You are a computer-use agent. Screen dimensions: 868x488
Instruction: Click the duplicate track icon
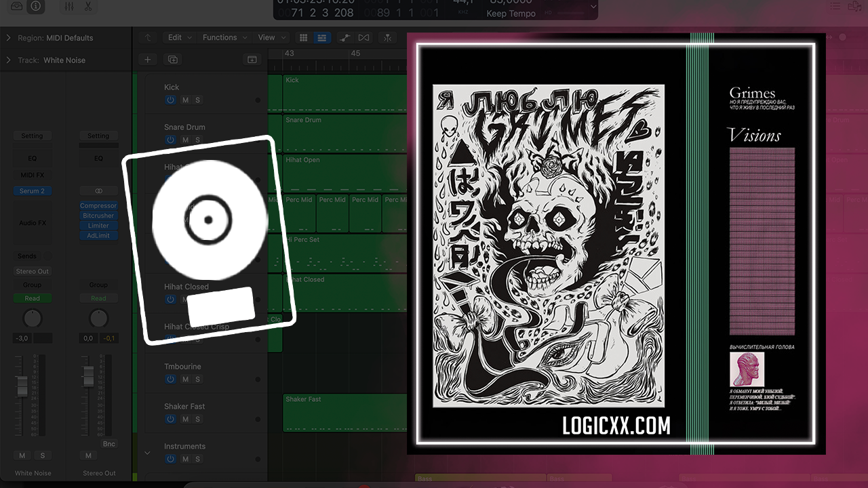pyautogui.click(x=173, y=60)
